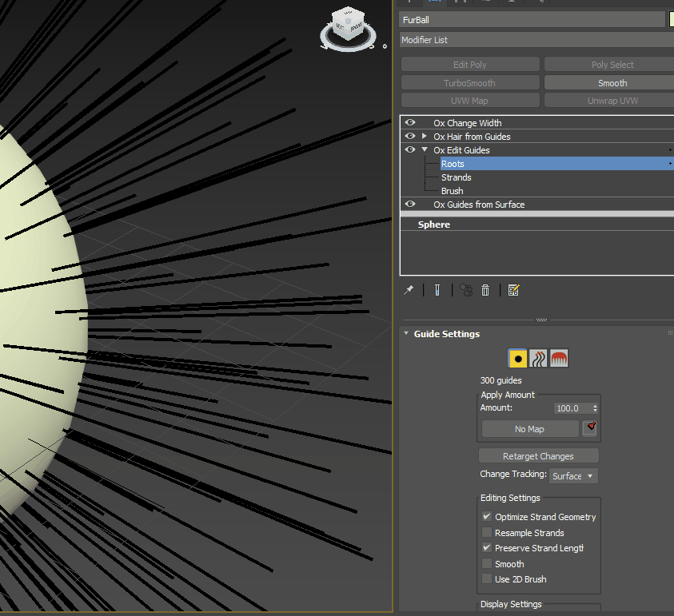The width and height of the screenshot is (674, 616).
Task: Open the Change Tracking Surface dropdown
Action: tap(573, 476)
